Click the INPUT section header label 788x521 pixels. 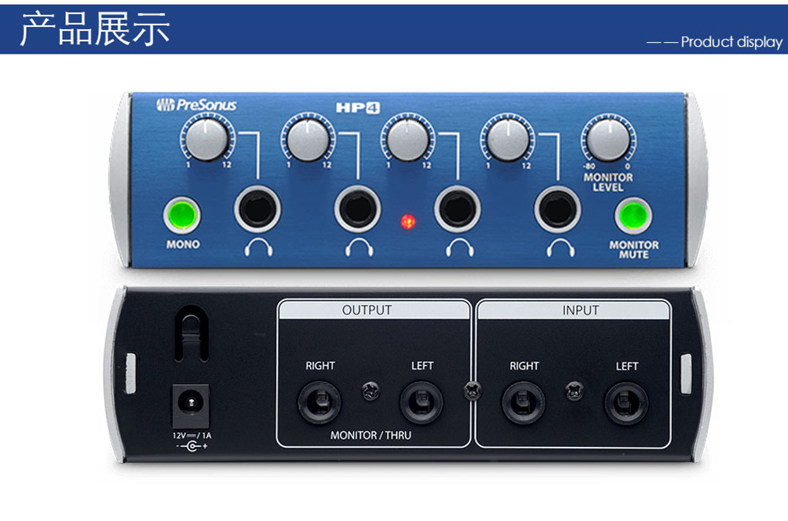pyautogui.click(x=580, y=310)
